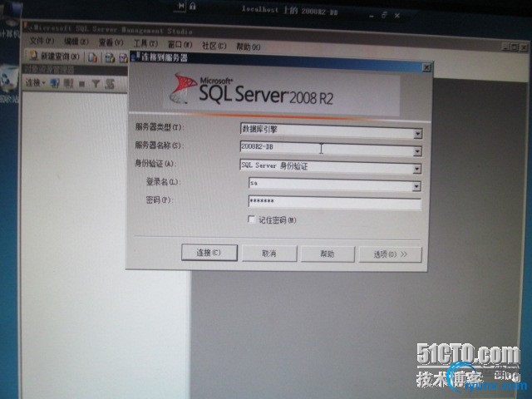Open the 社区(C) menu
The height and width of the screenshot is (399, 532).
point(214,46)
